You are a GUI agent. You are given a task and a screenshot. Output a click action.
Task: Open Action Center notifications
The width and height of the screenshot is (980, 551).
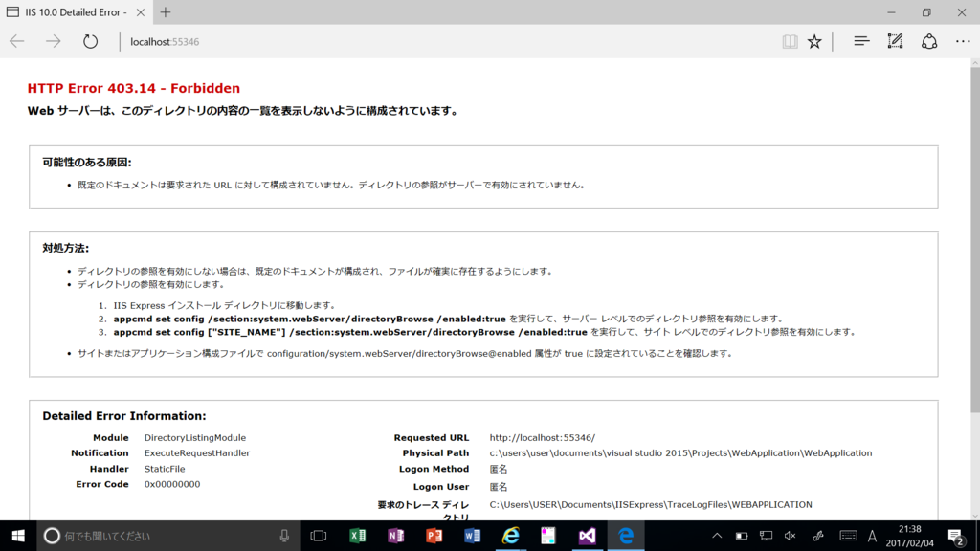[x=955, y=536]
